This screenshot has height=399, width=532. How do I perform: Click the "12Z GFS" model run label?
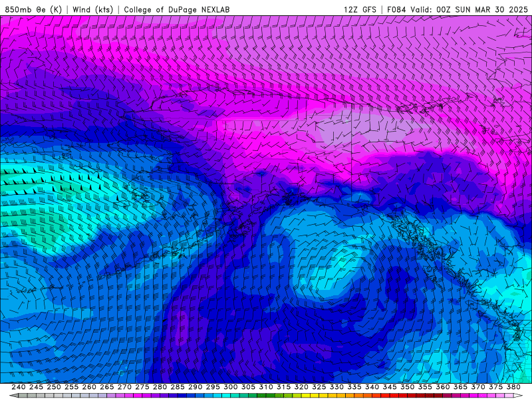click(360, 9)
